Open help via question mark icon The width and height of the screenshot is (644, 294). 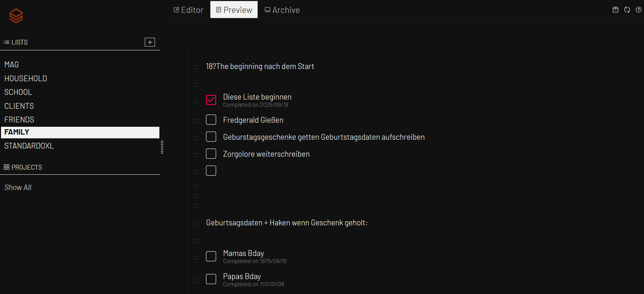[639, 10]
